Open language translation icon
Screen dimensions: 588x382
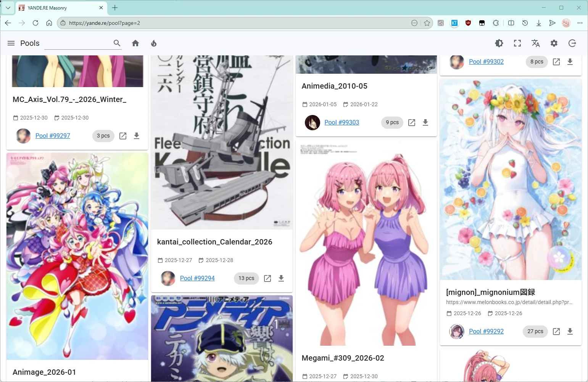[x=536, y=43]
